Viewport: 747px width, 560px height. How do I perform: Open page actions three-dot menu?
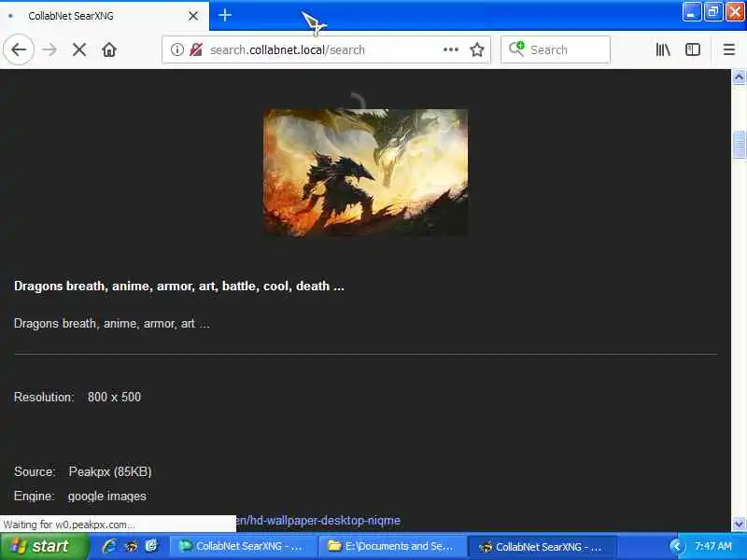tap(451, 49)
